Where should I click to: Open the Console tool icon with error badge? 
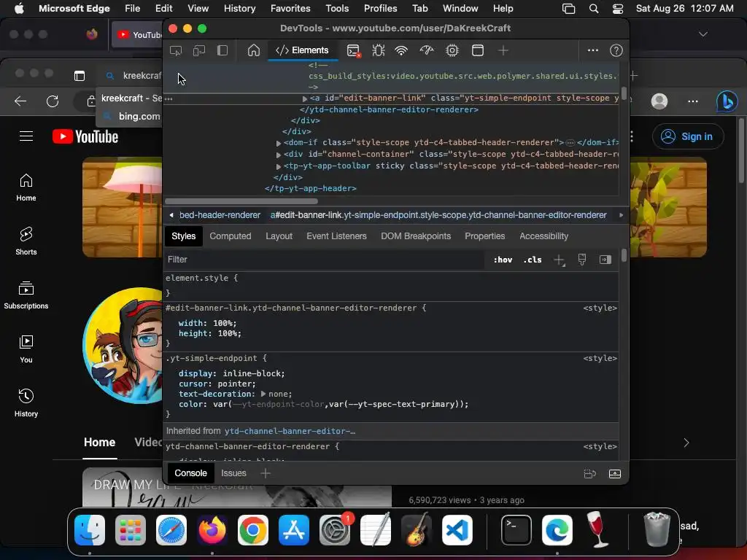point(354,50)
